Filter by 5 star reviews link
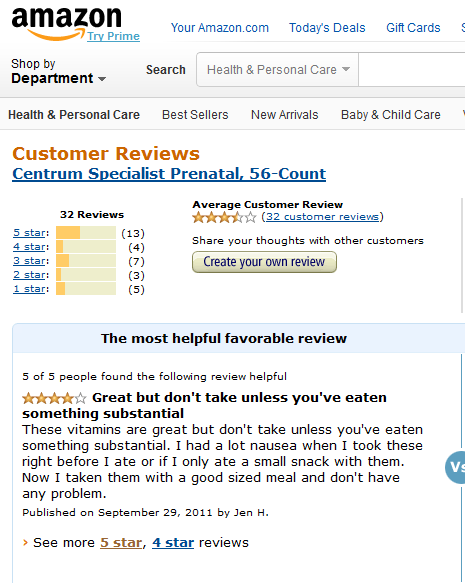465x583 pixels. [x=29, y=233]
